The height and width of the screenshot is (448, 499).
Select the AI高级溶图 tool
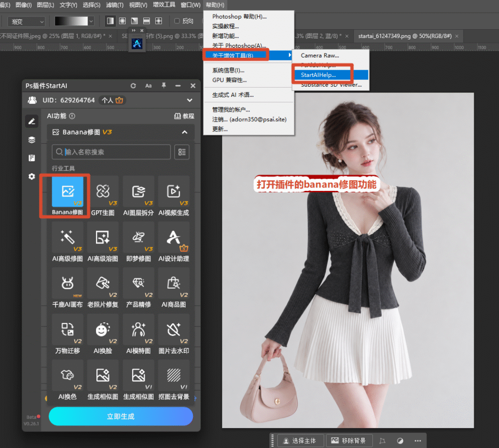103,238
